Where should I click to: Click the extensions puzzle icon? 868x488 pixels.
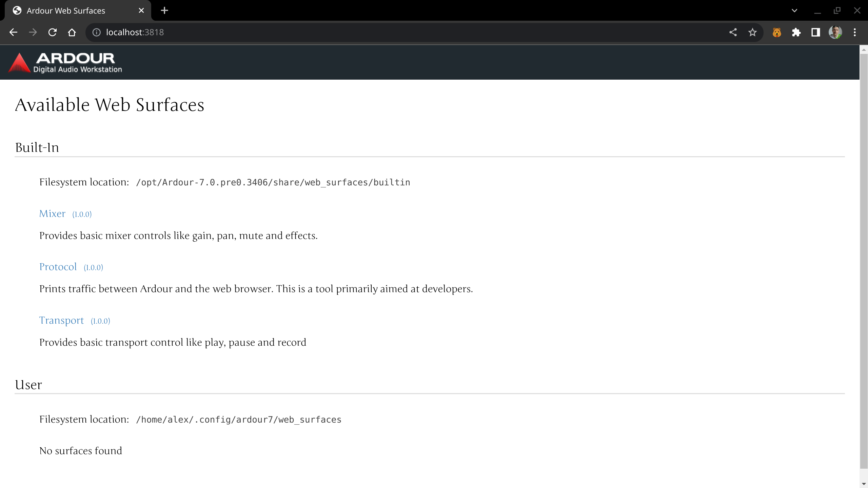[796, 32]
